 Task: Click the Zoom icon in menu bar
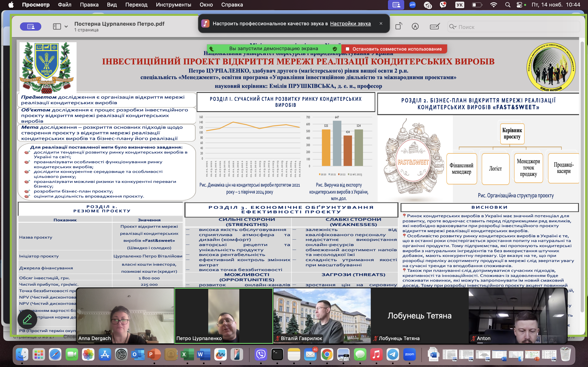412,5
